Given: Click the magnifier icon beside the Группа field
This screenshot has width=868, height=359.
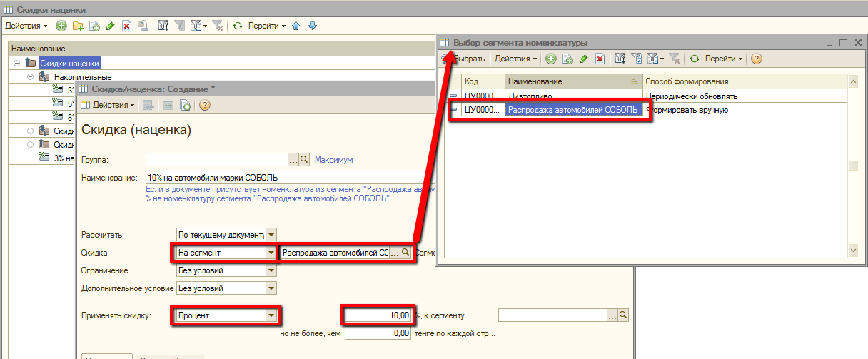Looking at the screenshot, I should 303,160.
